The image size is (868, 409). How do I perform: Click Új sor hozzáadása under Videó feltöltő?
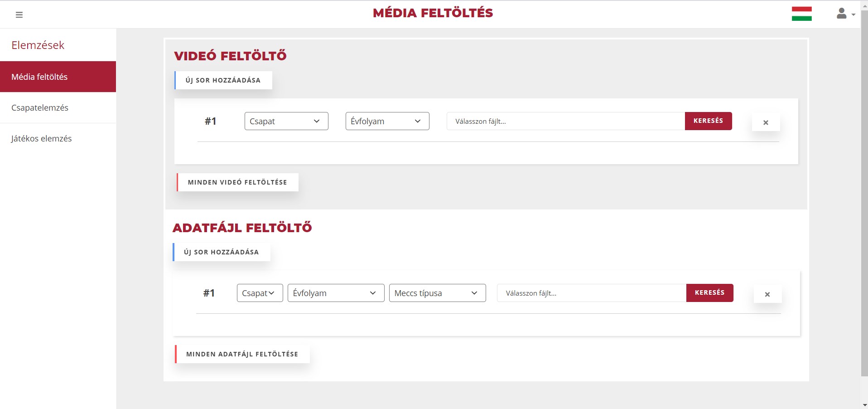point(223,80)
